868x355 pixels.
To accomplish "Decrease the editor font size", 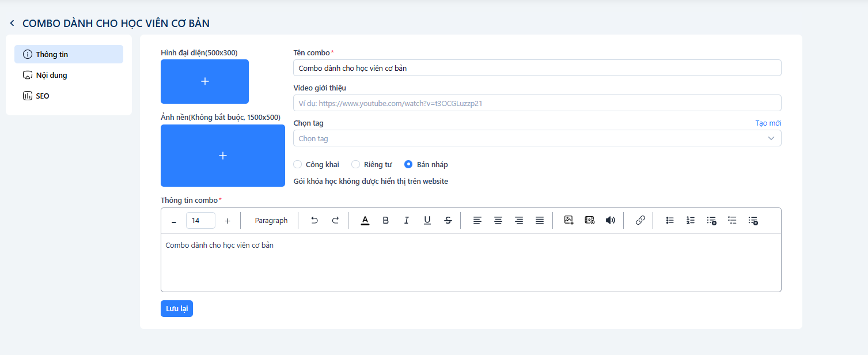I will (174, 221).
